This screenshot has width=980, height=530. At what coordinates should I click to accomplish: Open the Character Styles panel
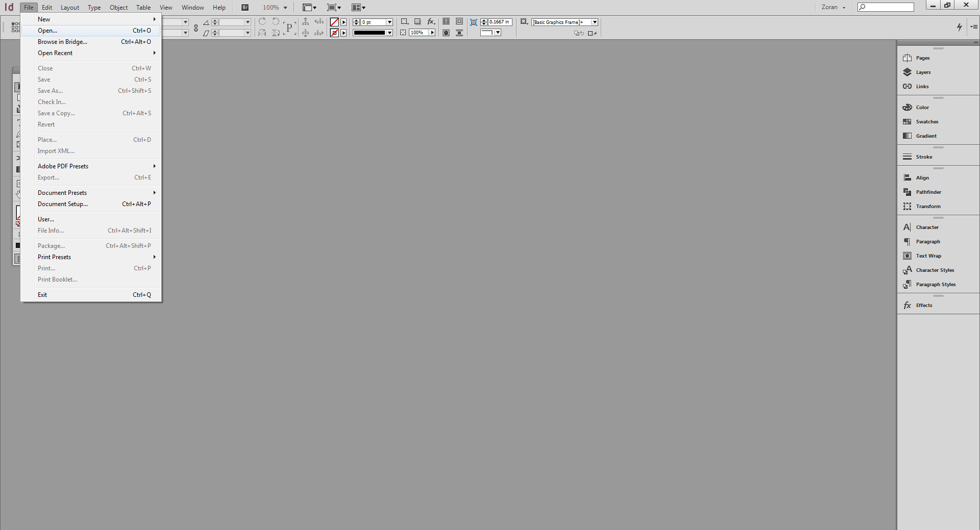(928, 270)
